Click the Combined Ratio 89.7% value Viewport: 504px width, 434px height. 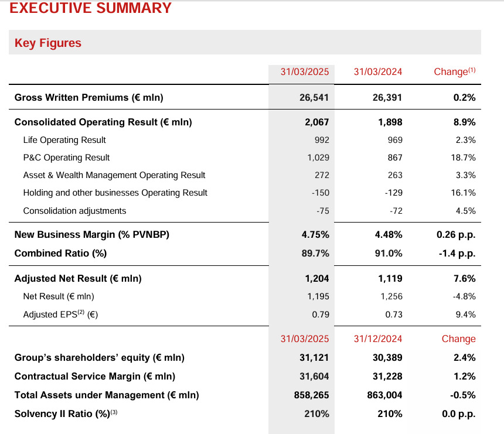click(315, 254)
